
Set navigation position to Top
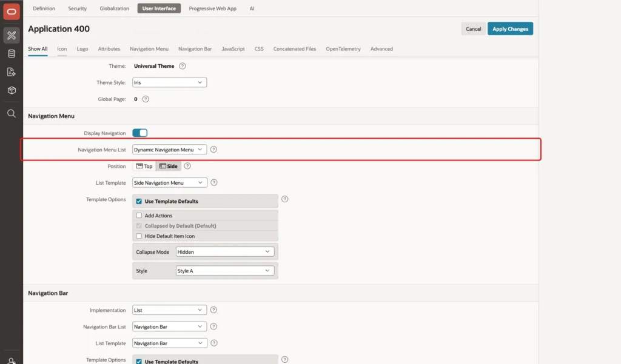(x=144, y=166)
